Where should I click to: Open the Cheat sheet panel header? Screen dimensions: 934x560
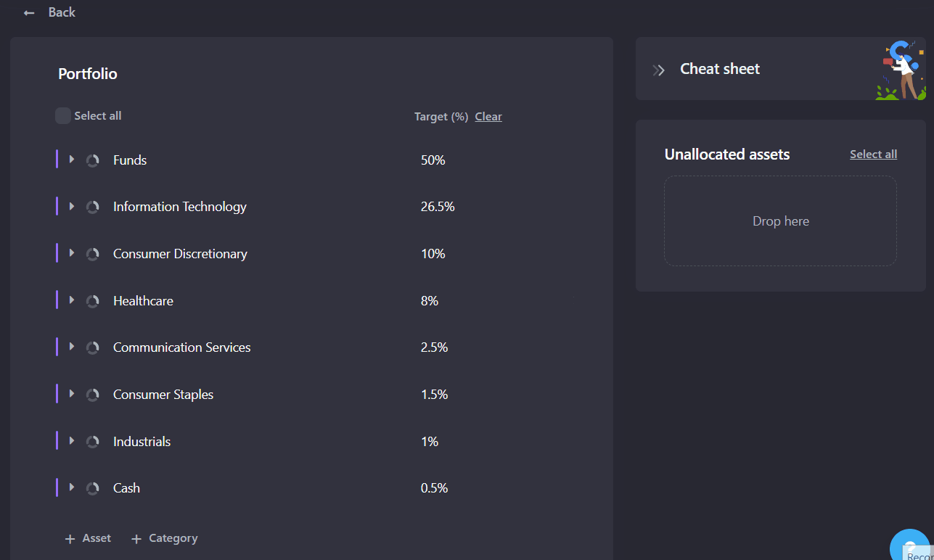click(719, 68)
